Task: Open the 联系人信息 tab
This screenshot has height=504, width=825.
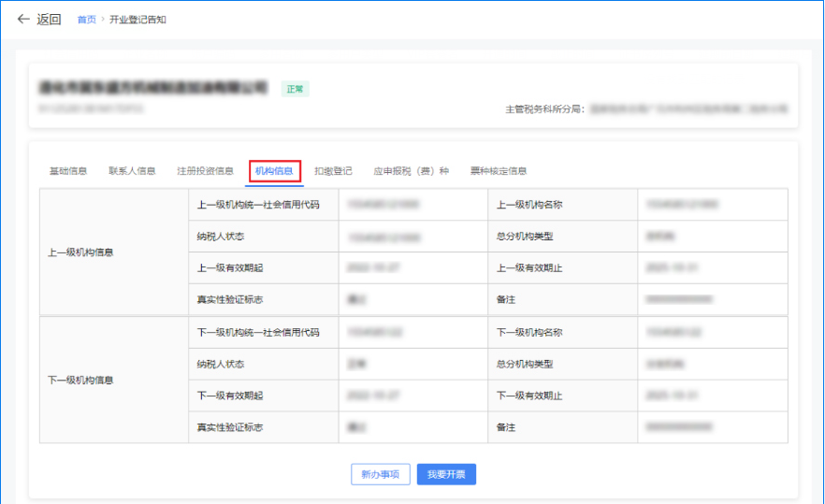Action: point(132,171)
